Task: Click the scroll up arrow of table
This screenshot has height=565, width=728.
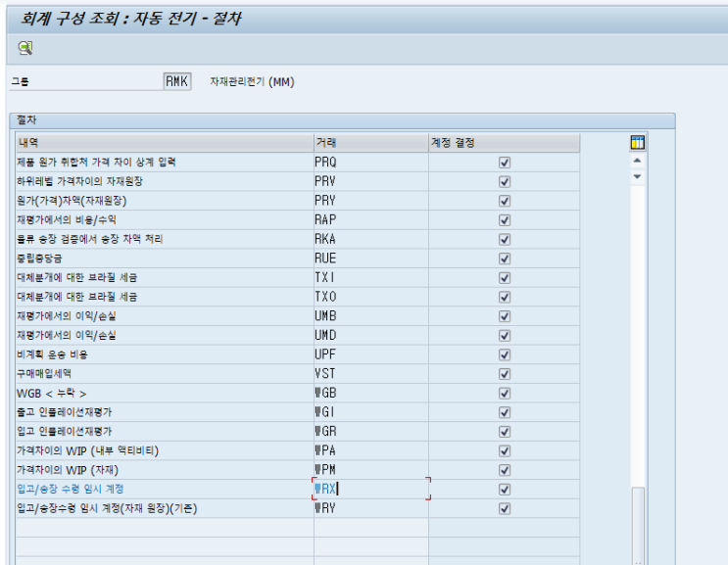Action: coord(638,161)
